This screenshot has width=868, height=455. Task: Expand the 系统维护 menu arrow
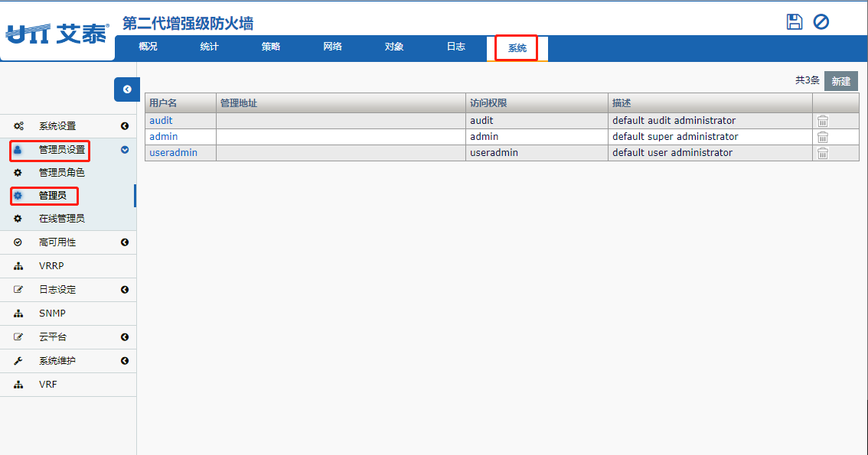tap(125, 360)
